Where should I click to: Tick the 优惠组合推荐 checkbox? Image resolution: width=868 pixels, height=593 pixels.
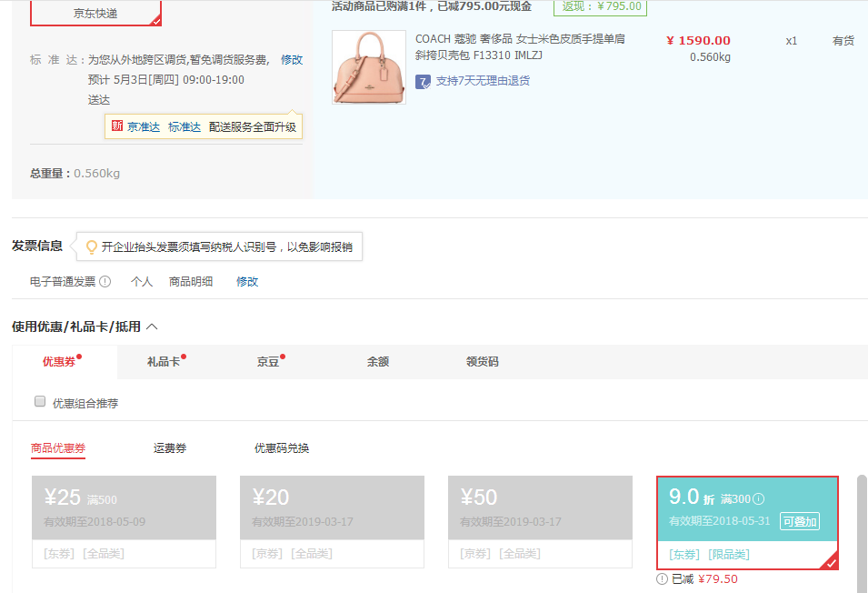(40, 401)
